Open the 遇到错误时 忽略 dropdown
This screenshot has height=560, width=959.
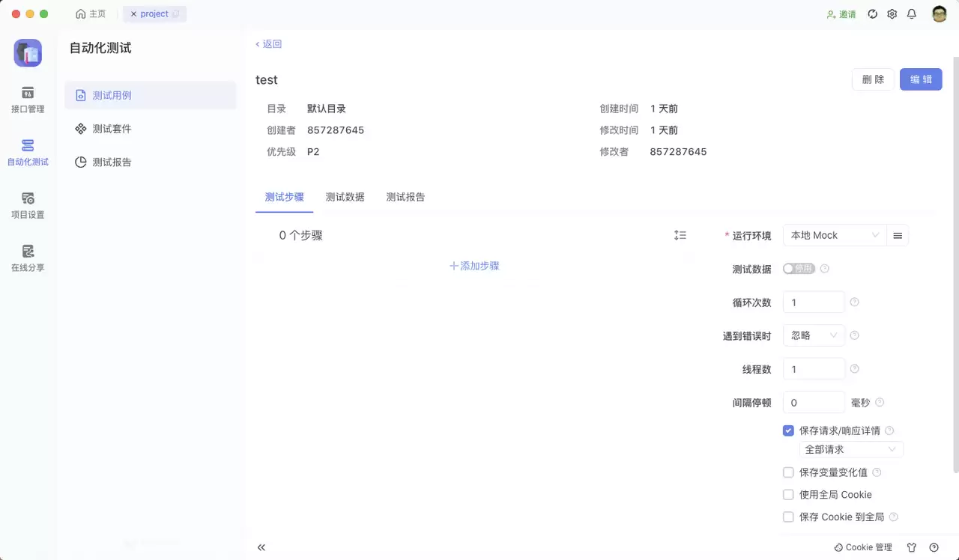pyautogui.click(x=814, y=335)
